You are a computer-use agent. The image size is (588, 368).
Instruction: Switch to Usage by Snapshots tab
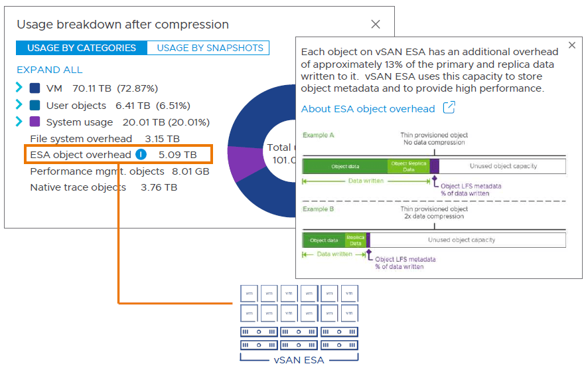point(210,48)
